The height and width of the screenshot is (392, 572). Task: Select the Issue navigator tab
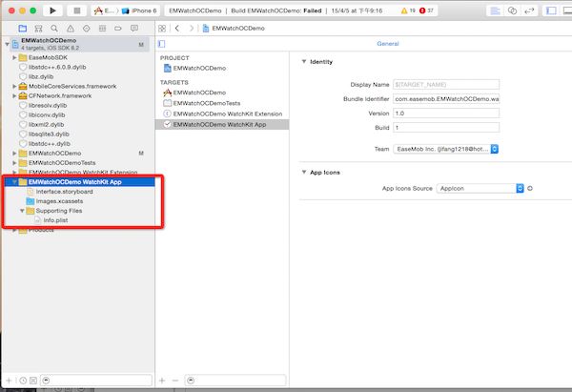(x=71, y=28)
